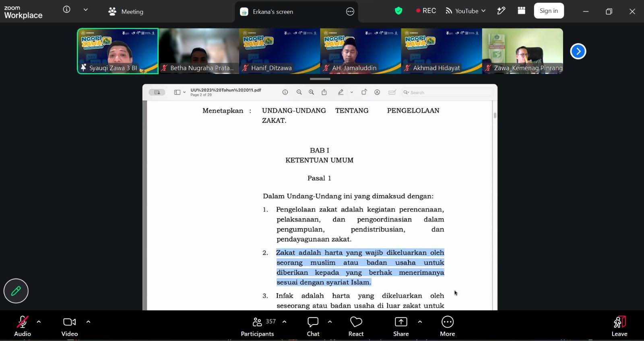Image resolution: width=644 pixels, height=341 pixels.
Task: Click the PDF markup toolbar icon
Action: point(377,92)
